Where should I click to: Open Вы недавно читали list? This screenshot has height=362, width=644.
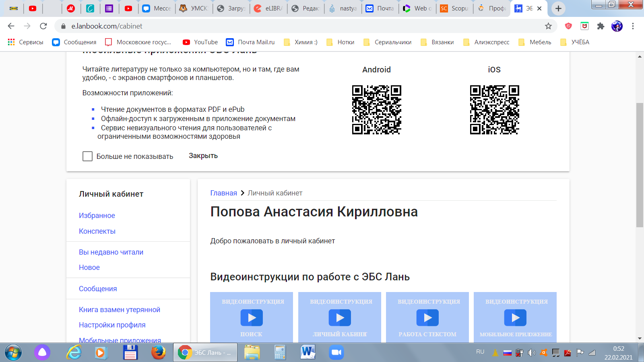pos(111,252)
